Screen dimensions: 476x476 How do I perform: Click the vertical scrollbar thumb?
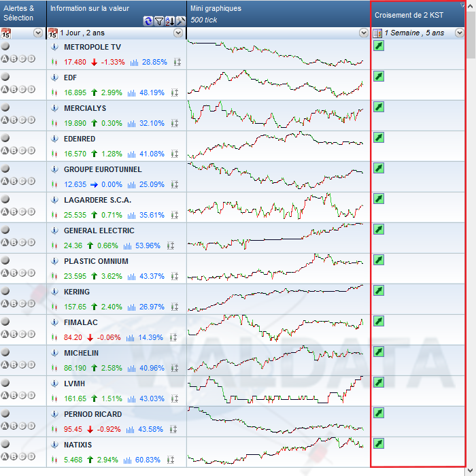coord(471,35)
